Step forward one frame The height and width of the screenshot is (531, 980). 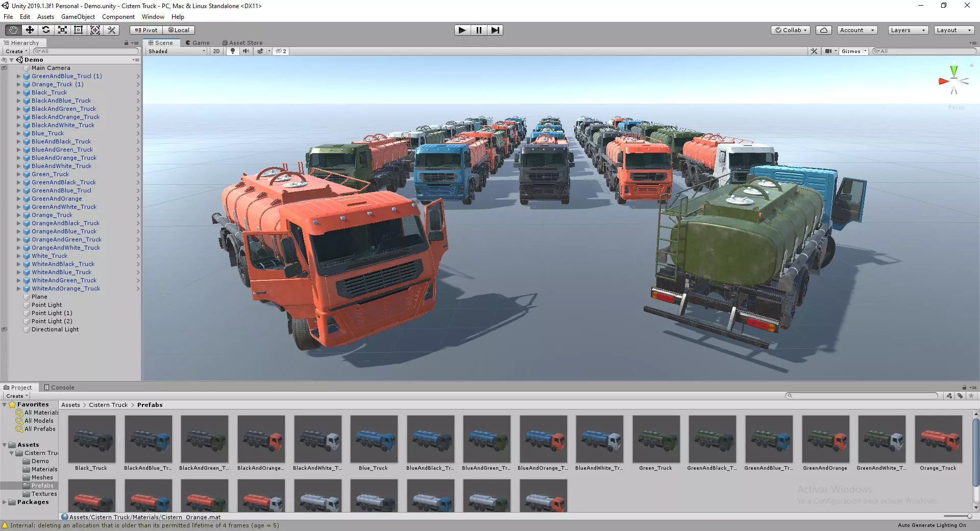click(x=495, y=30)
